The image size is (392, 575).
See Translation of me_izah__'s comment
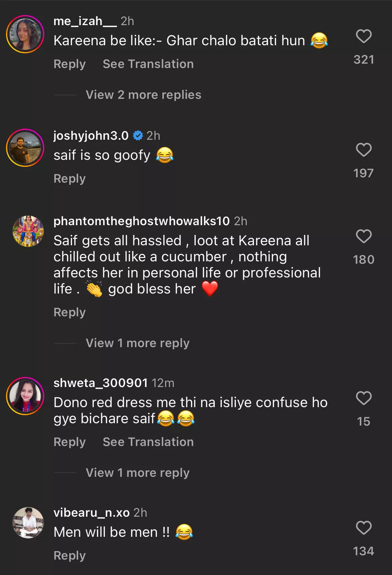point(148,64)
